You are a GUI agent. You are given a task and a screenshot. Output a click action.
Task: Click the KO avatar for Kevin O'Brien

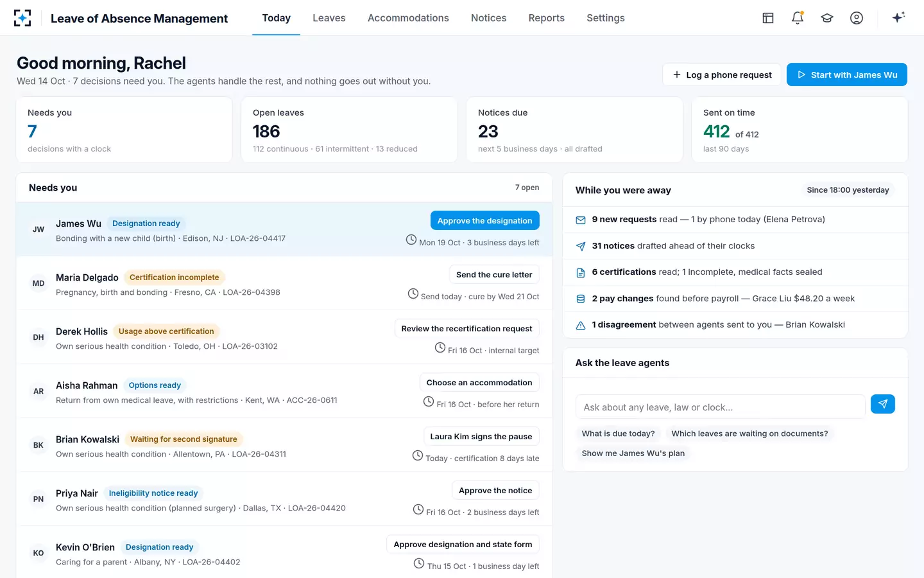[38, 553]
